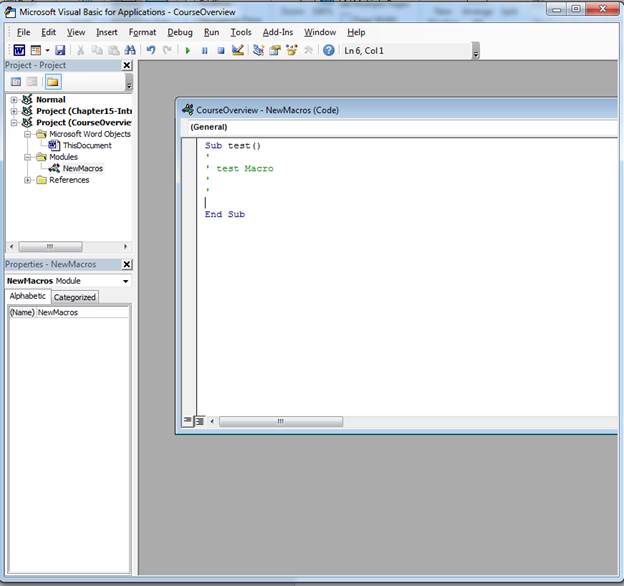Click the (Name) NewMacros property value field
The image size is (624, 586).
click(82, 313)
